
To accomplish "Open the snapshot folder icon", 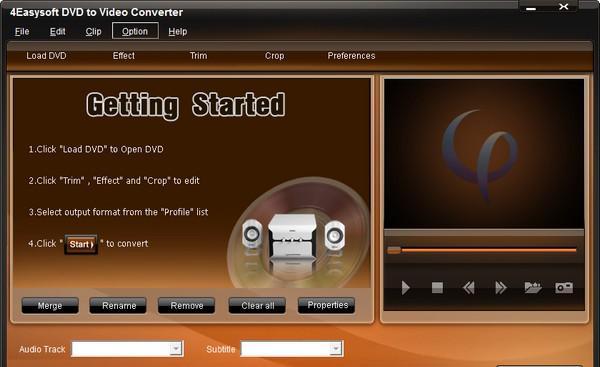I will pyautogui.click(x=533, y=287).
